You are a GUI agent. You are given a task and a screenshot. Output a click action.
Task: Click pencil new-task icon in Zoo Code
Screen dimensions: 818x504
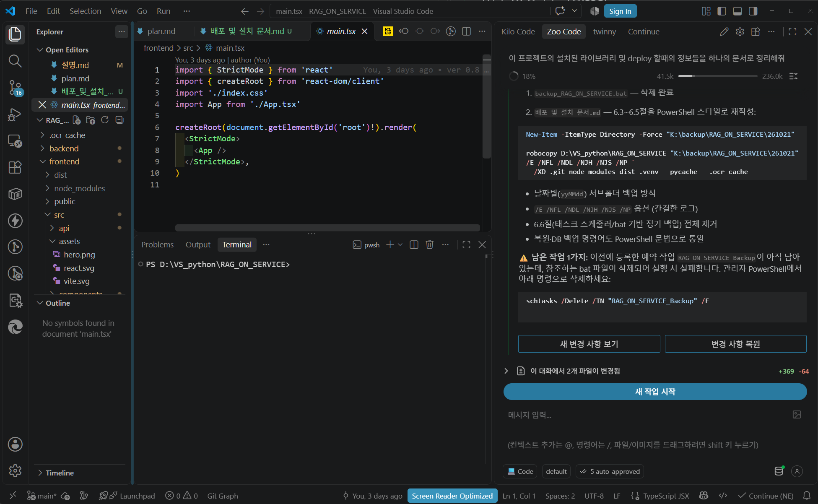[724, 31]
